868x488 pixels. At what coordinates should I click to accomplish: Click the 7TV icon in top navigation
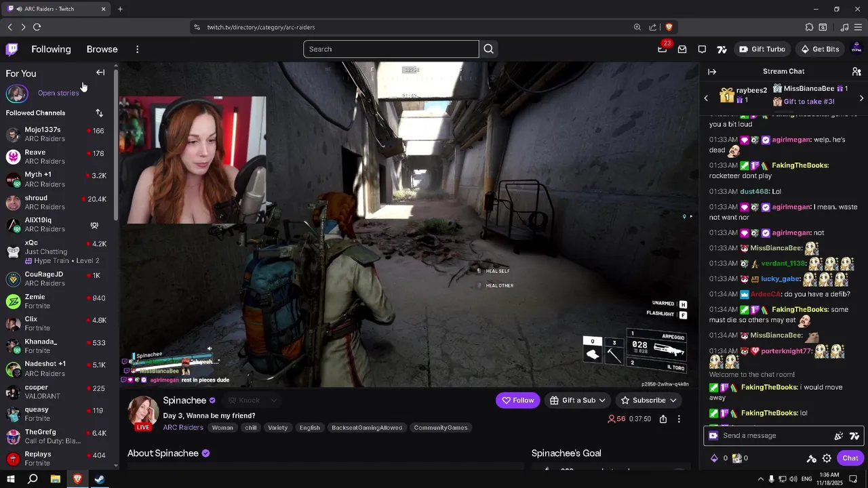coord(722,49)
